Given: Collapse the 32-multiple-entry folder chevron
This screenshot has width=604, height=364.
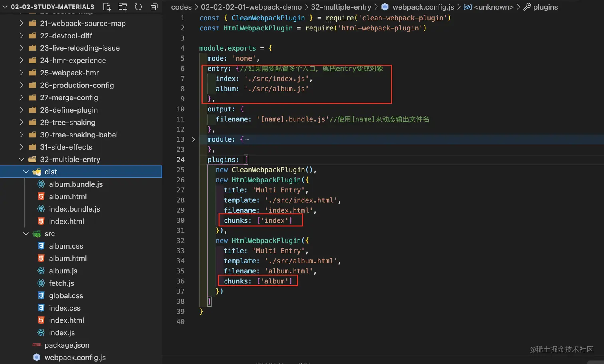Looking at the screenshot, I should click(x=21, y=159).
